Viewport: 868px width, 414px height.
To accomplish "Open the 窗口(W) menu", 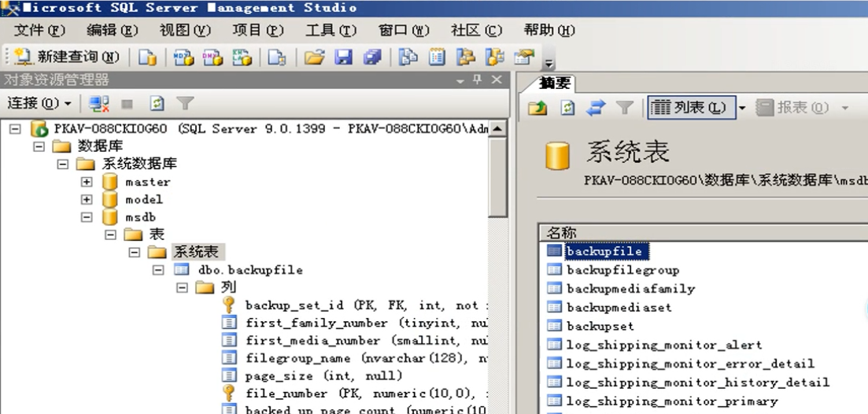I will click(404, 30).
